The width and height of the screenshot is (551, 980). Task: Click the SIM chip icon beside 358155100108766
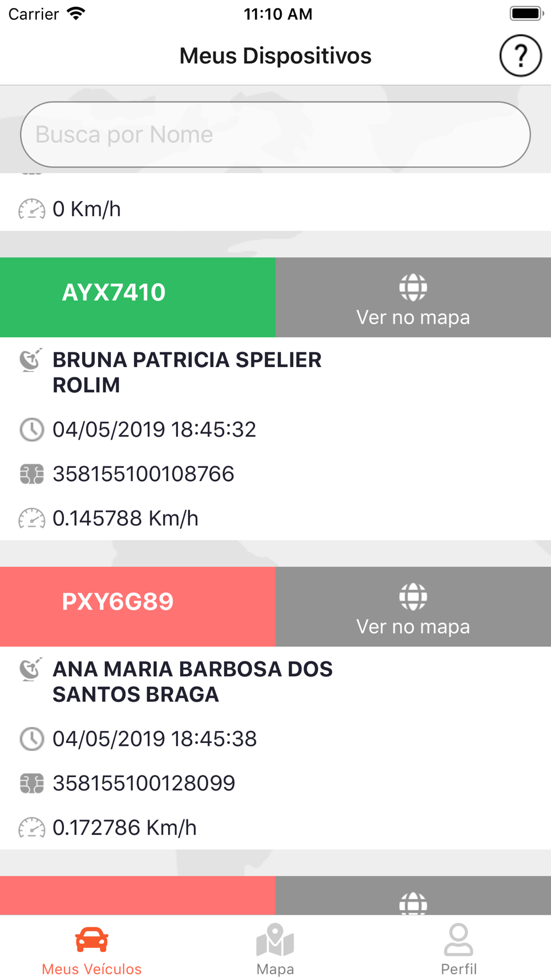31,474
